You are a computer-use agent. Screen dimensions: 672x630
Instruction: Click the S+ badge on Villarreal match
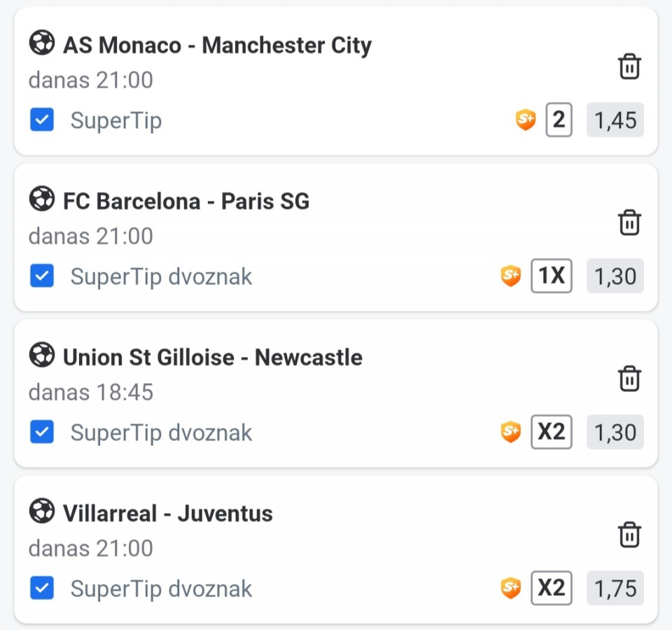click(511, 589)
